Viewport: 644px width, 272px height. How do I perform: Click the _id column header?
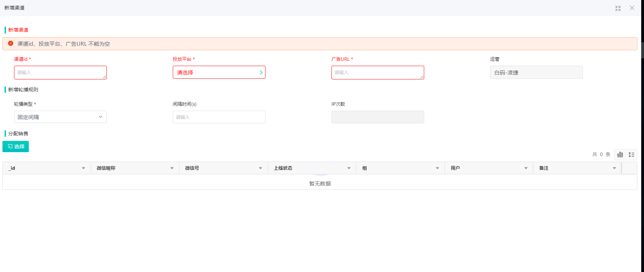pyautogui.click(x=47, y=168)
